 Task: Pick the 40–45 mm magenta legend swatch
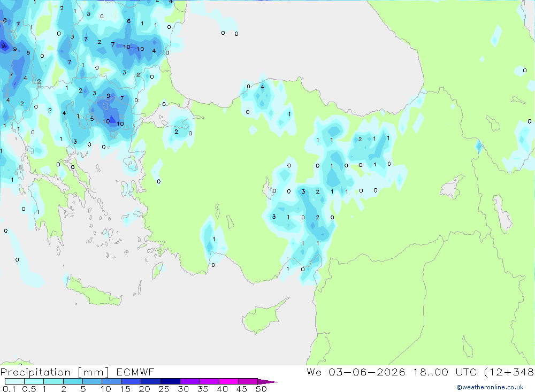pos(228,381)
